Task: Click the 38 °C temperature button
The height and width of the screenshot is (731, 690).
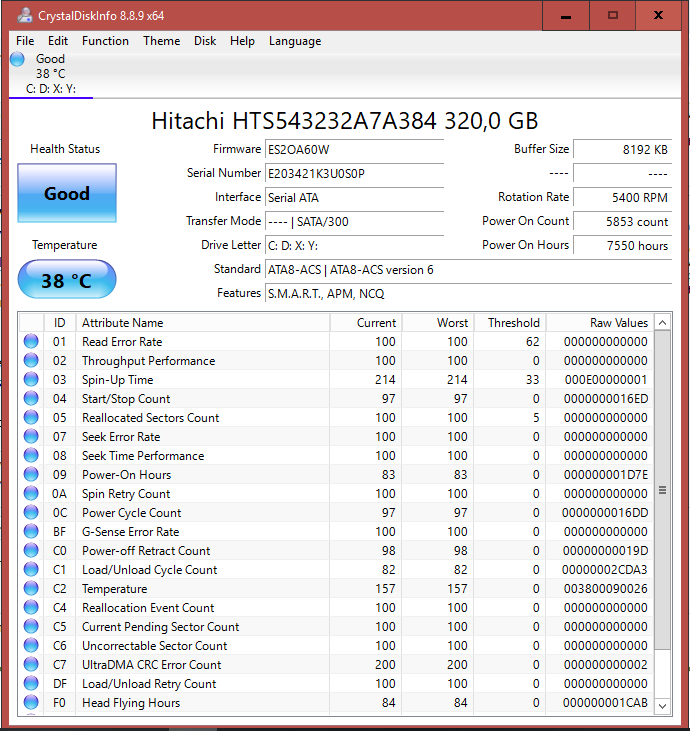Action: tap(67, 279)
